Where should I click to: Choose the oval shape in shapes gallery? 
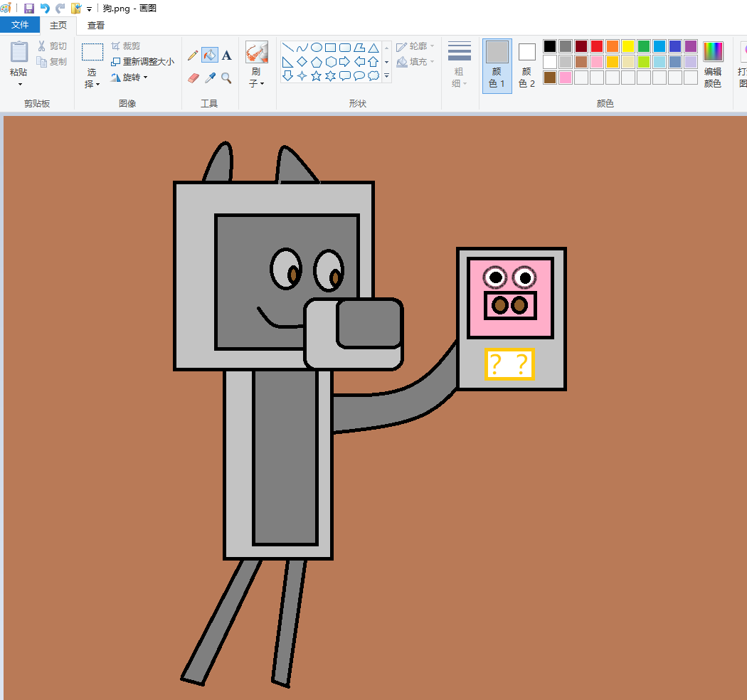pyautogui.click(x=316, y=48)
